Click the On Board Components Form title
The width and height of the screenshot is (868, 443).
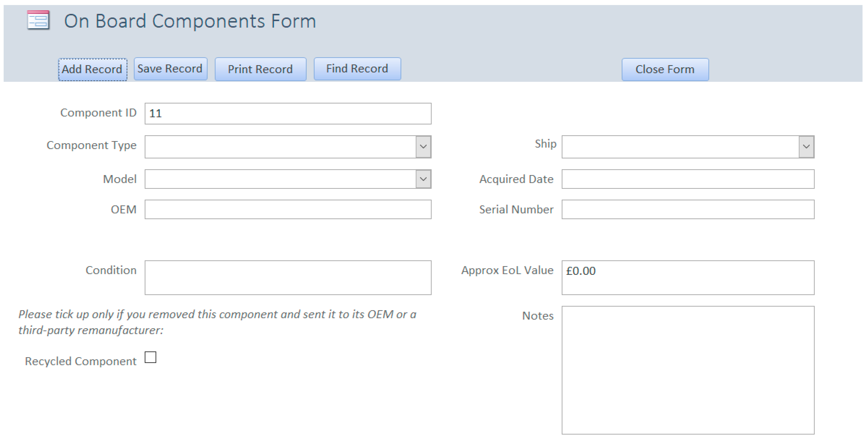tap(190, 21)
